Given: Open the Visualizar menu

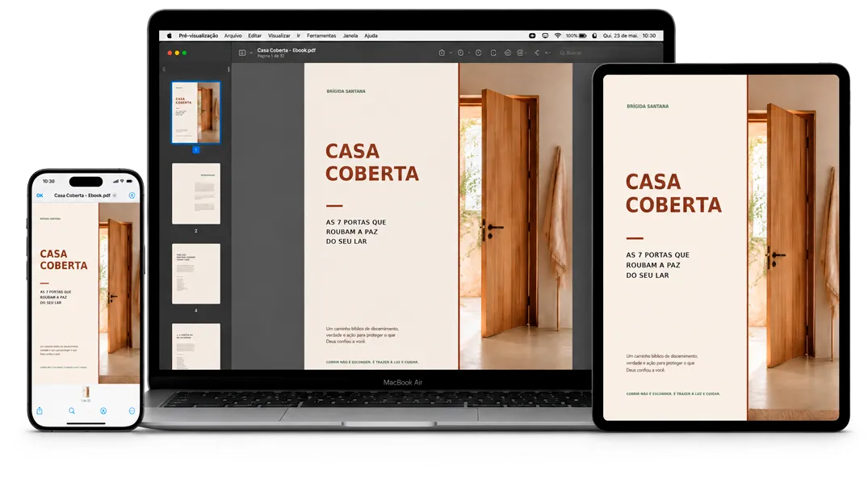Looking at the screenshot, I should tap(279, 36).
